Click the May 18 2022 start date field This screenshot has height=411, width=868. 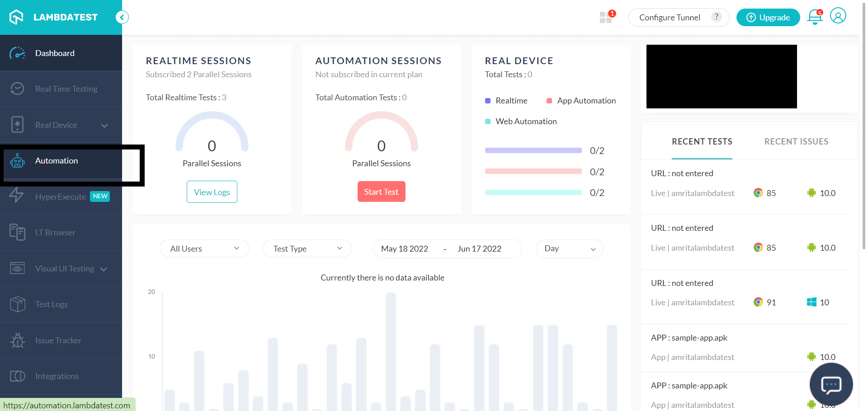tap(405, 249)
